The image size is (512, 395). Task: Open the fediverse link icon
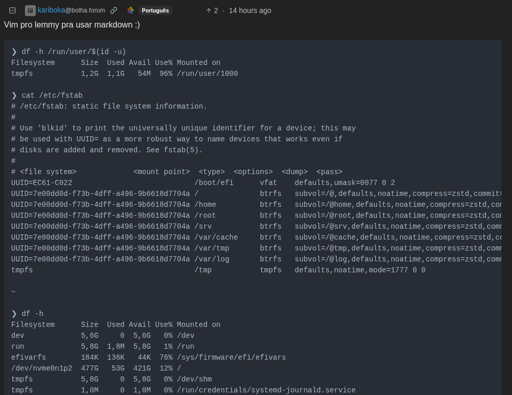(130, 11)
